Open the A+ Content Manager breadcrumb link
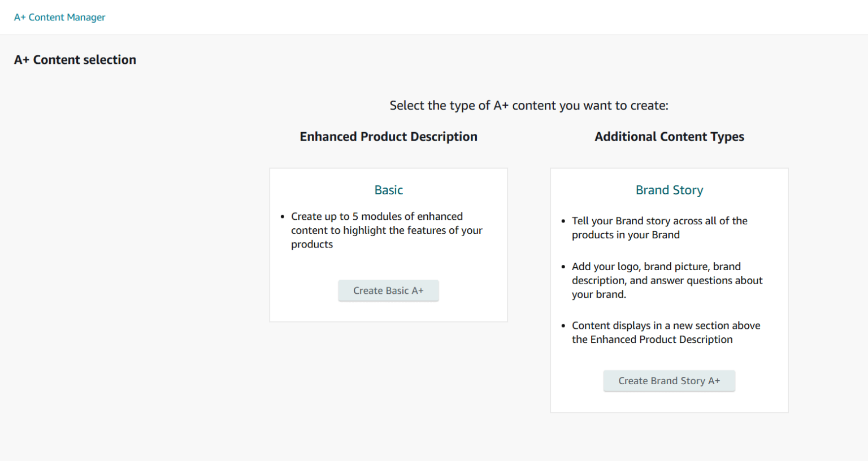868x461 pixels. point(59,17)
